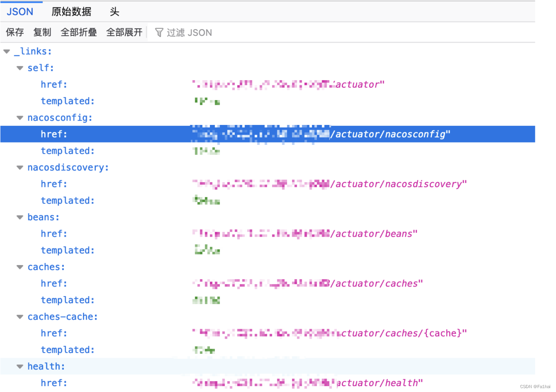The width and height of the screenshot is (556, 392).
Task: Select href key under caches-cache
Action: (x=54, y=334)
